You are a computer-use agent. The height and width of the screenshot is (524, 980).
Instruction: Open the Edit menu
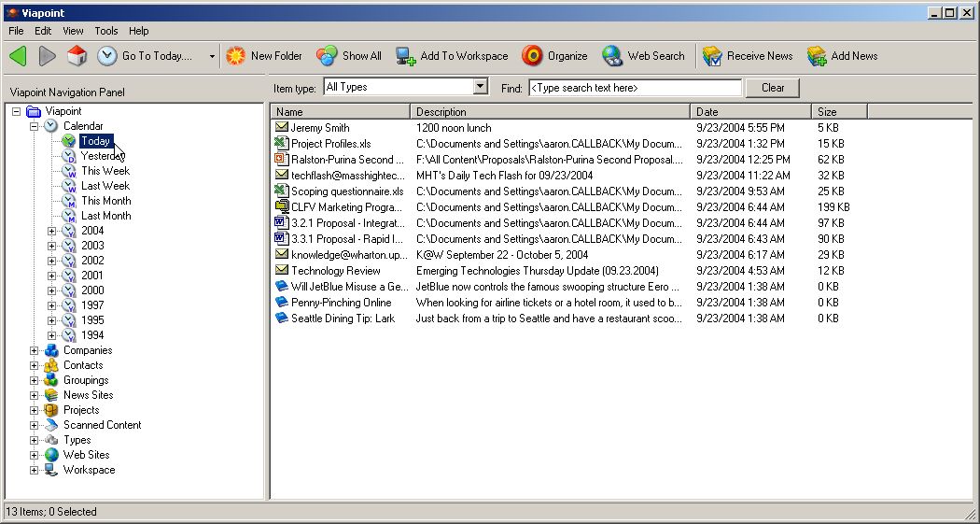point(43,31)
